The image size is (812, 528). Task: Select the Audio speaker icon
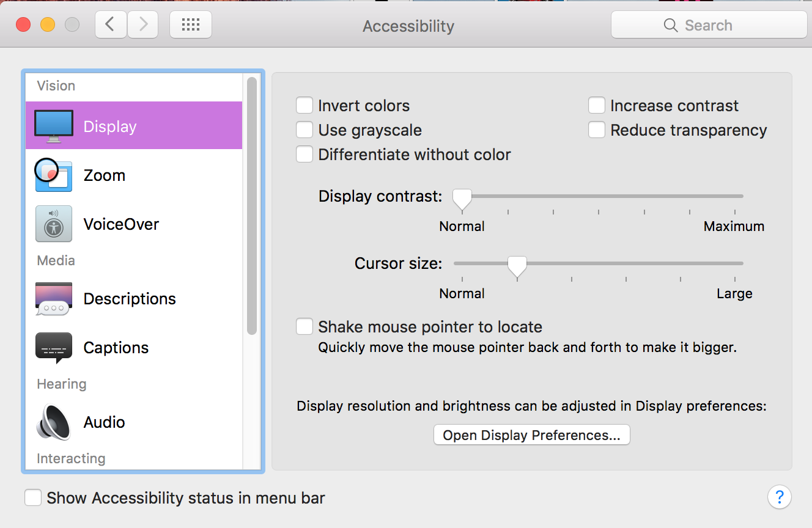point(54,422)
